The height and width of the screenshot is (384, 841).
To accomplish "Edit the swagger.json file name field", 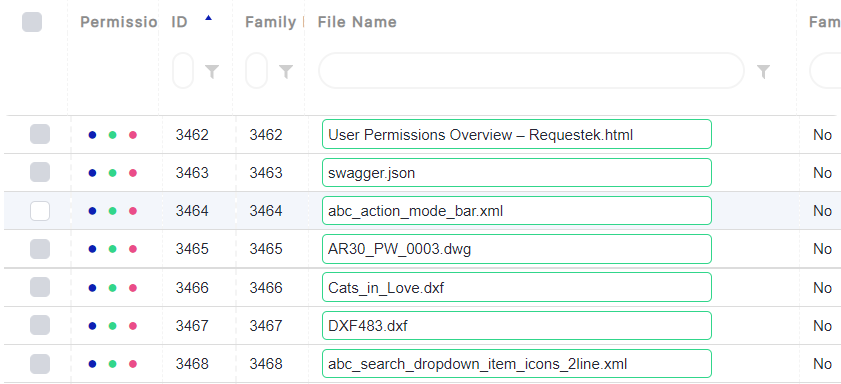I will coord(517,172).
